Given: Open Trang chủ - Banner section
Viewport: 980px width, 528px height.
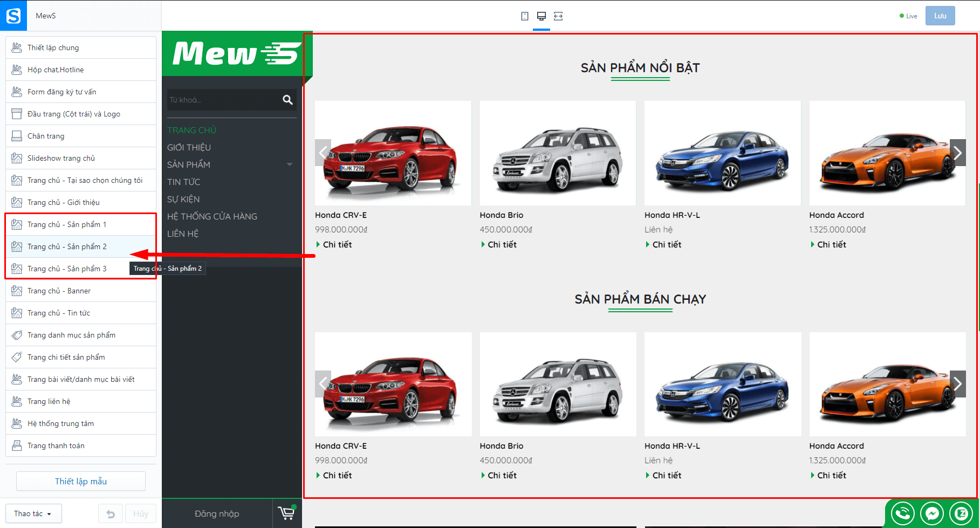Looking at the screenshot, I should [81, 291].
